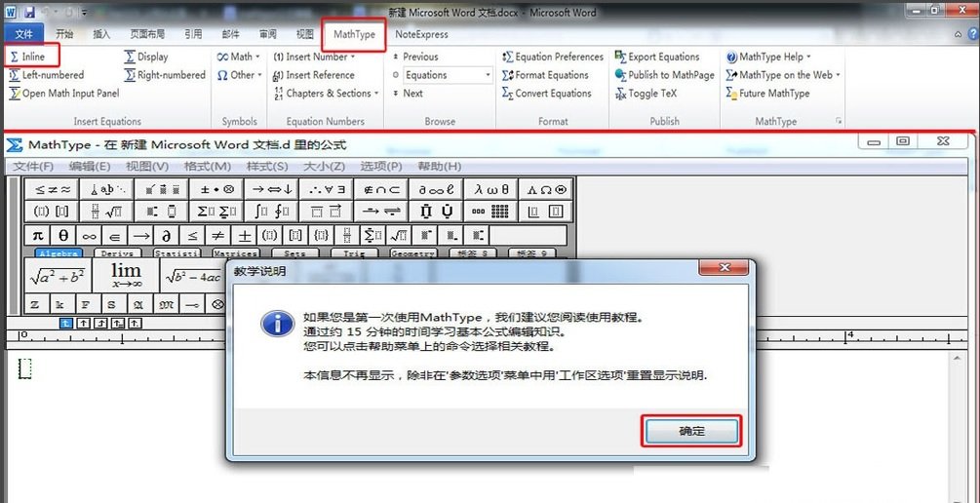Open fraction and radical templates palette
Viewport: 980px width, 503px height.
click(106, 212)
